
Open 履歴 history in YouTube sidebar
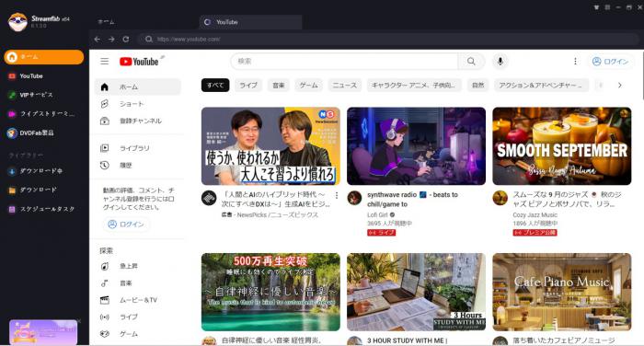pos(138,166)
